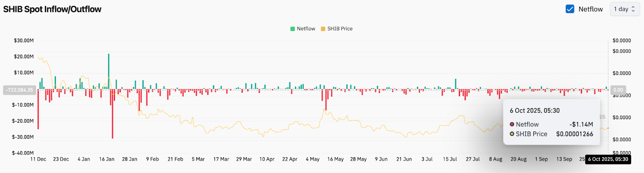Click the "$30.00M" y-axis label
644x173 pixels.
coord(24,41)
